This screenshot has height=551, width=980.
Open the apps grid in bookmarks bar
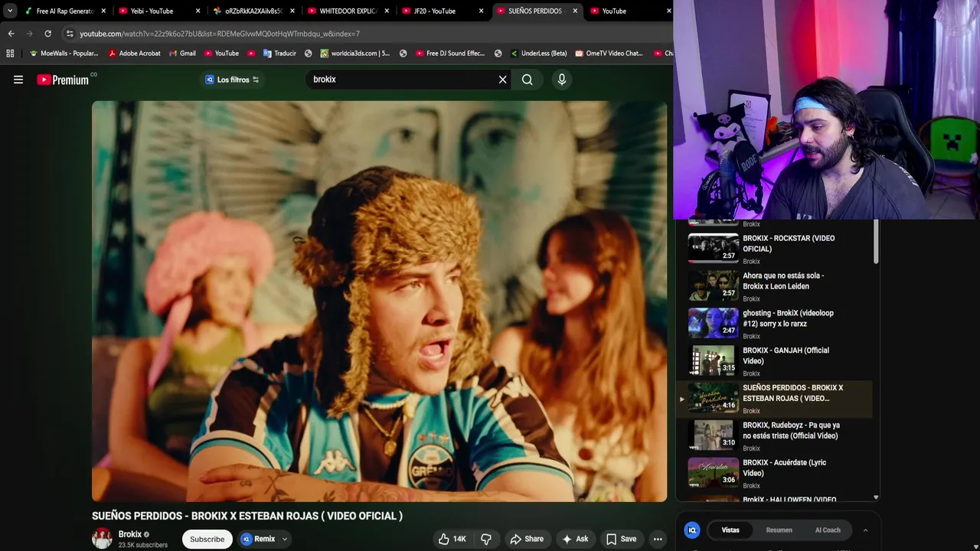click(10, 54)
